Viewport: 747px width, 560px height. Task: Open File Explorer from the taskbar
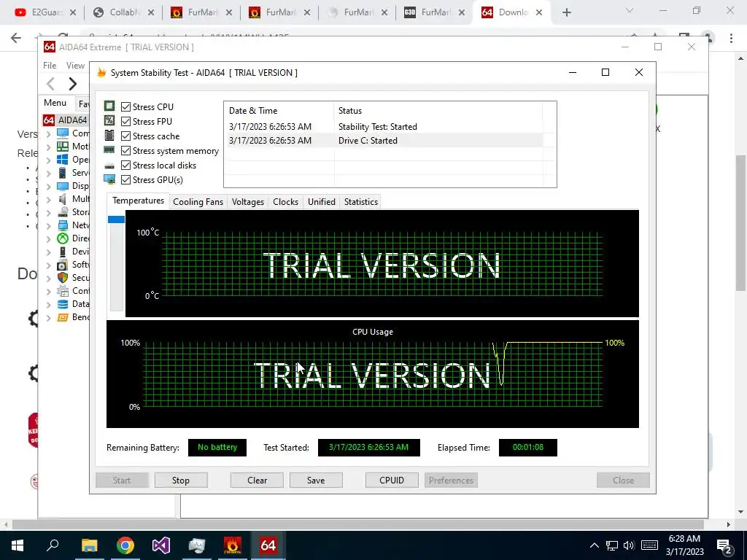click(x=89, y=545)
